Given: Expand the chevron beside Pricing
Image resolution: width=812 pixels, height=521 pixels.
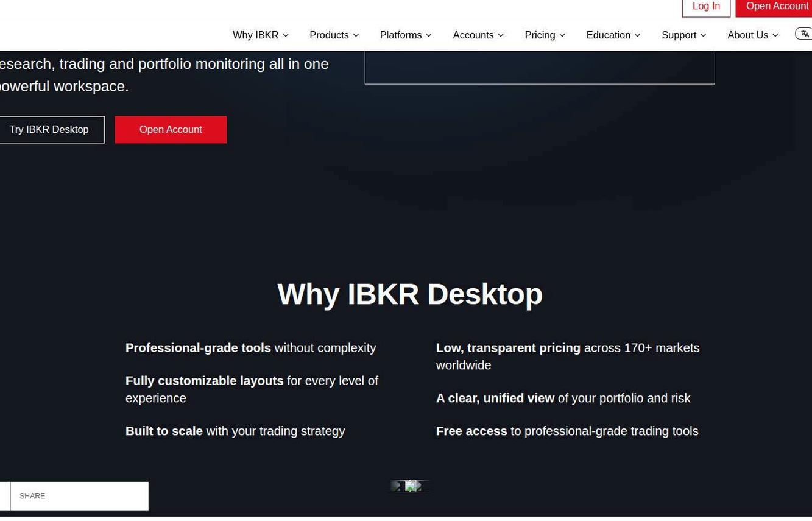Looking at the screenshot, I should pyautogui.click(x=562, y=35).
